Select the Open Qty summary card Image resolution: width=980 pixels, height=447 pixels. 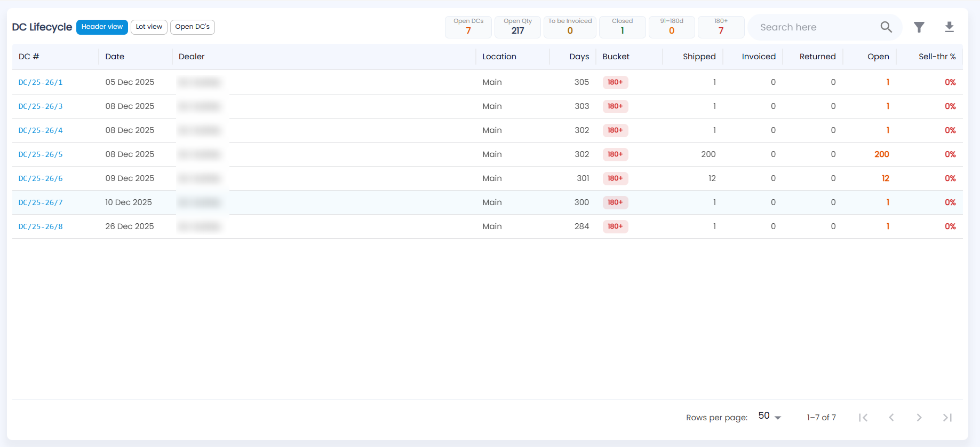[517, 27]
